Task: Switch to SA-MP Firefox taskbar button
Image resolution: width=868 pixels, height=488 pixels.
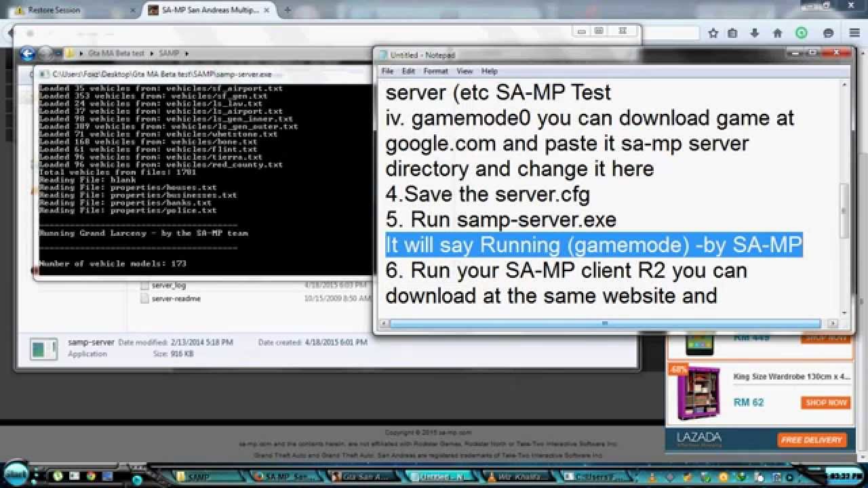Action: tap(287, 476)
